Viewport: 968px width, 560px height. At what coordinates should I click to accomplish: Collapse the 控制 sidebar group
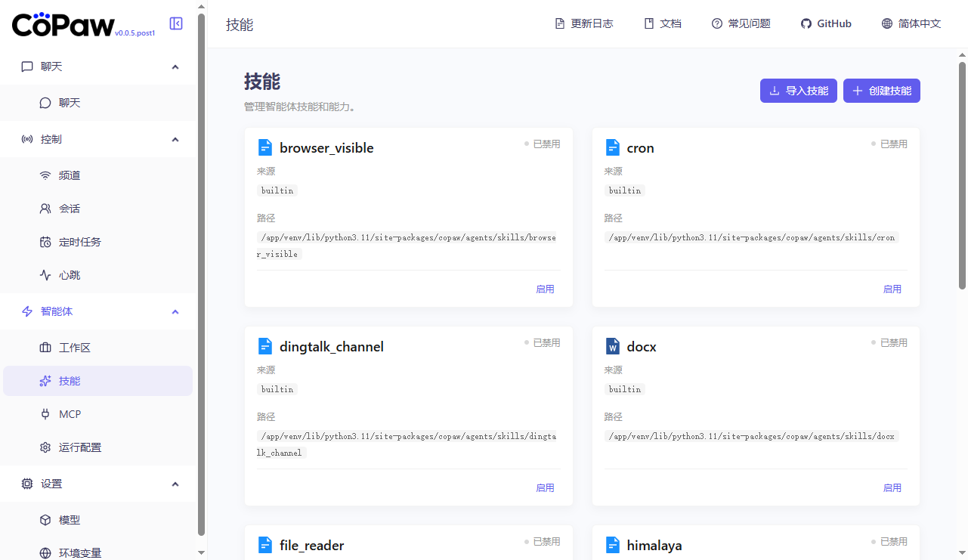175,139
